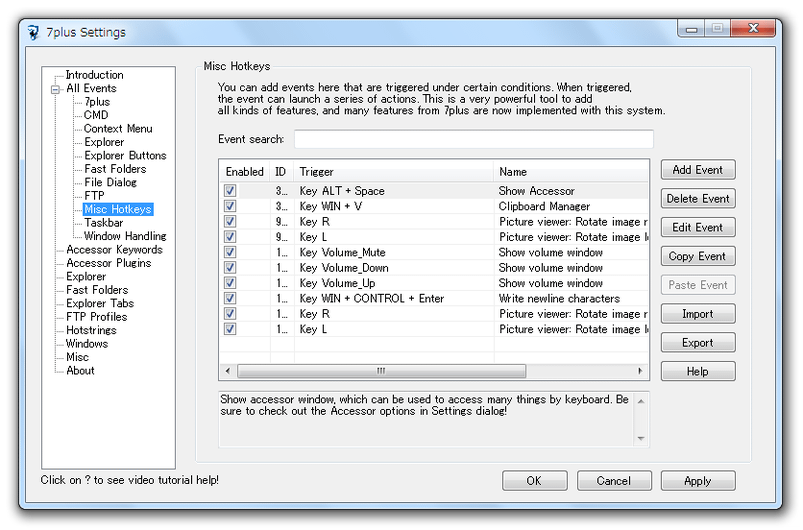Open Windows settings page
This screenshot has height=530, width=803.
[87, 344]
